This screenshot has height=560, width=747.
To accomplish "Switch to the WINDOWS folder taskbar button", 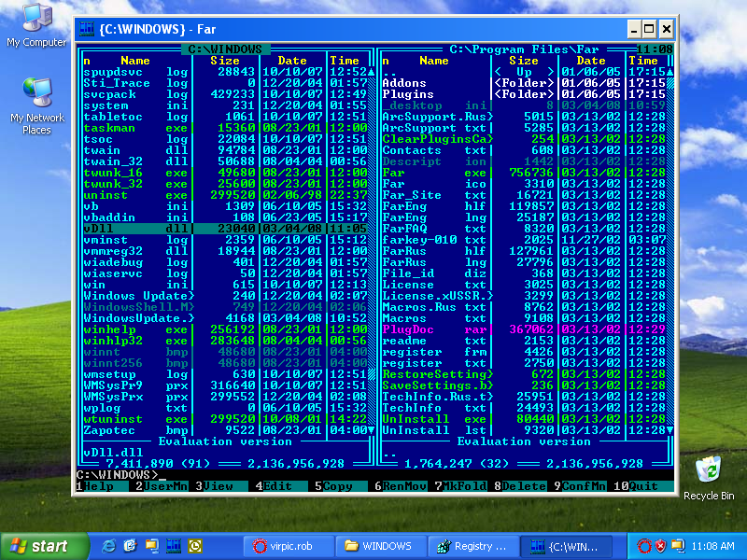I will (x=380, y=546).
